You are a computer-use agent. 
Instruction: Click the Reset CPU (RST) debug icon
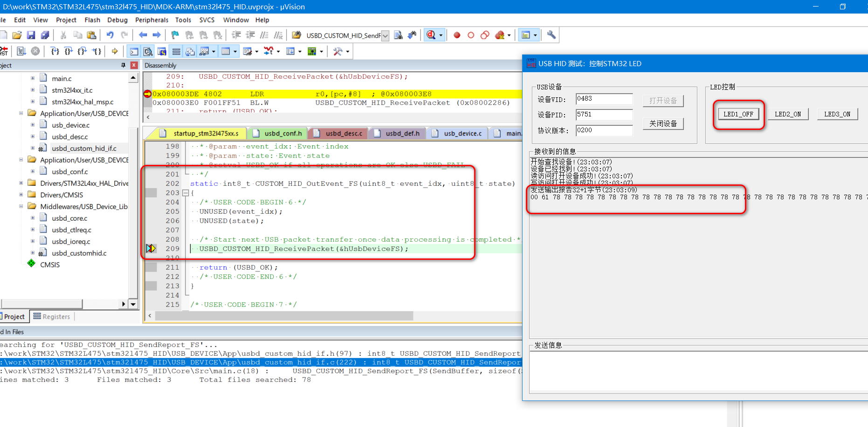(x=4, y=51)
